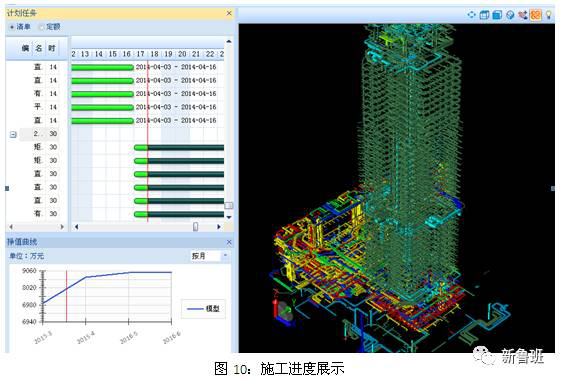Image resolution: width=561 pixels, height=381 pixels.
Task: Click the light bulb icon
Action: point(548,15)
